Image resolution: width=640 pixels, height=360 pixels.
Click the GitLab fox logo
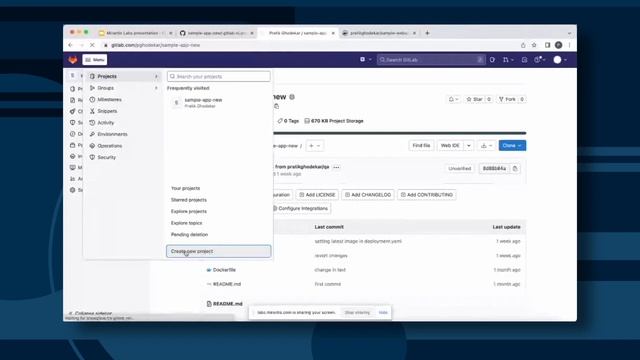[73, 60]
